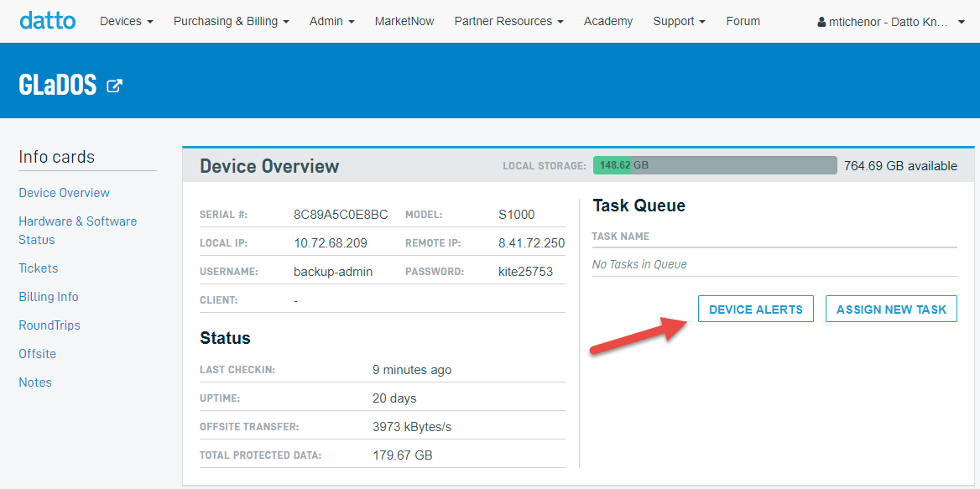
Task: Expand the Admin menu
Action: tap(331, 21)
